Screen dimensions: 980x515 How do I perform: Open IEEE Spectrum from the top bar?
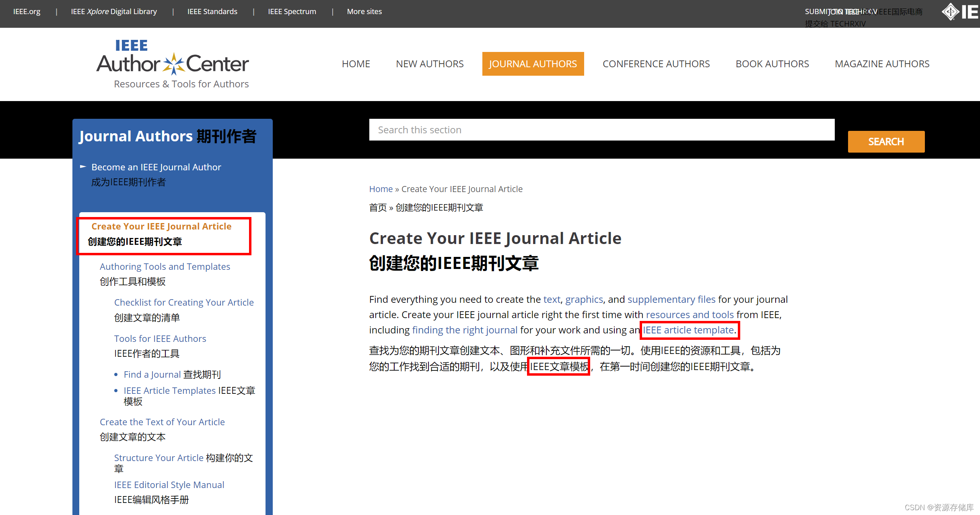click(292, 11)
